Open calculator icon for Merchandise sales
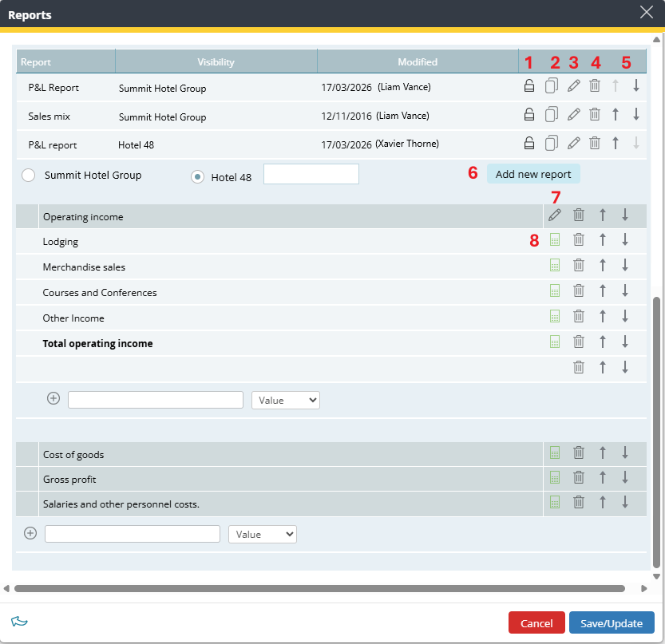The image size is (665, 644). [x=555, y=266]
